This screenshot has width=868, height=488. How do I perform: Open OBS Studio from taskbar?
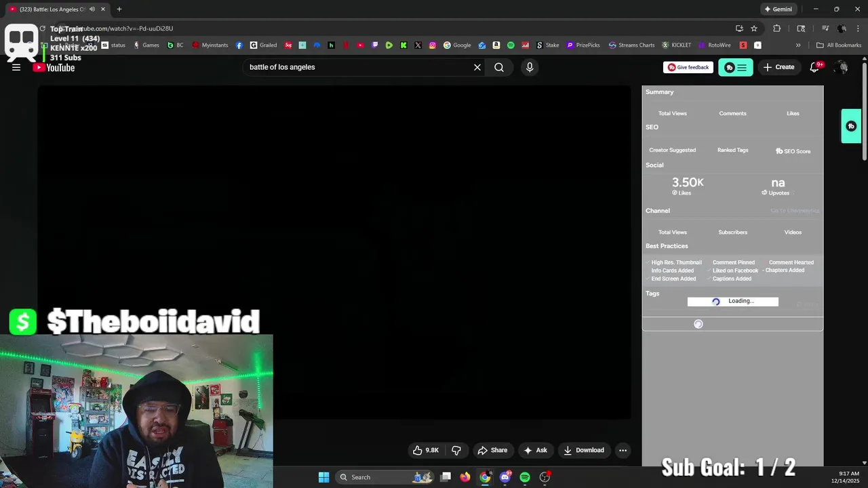[545, 477]
